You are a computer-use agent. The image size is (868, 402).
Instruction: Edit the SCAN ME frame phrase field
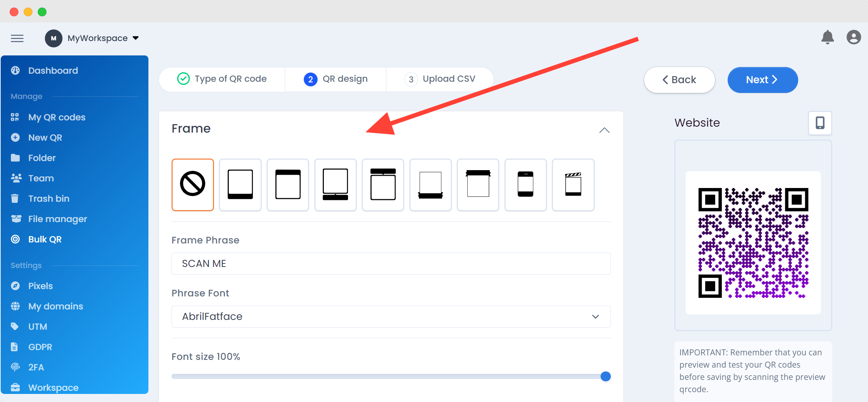391,263
